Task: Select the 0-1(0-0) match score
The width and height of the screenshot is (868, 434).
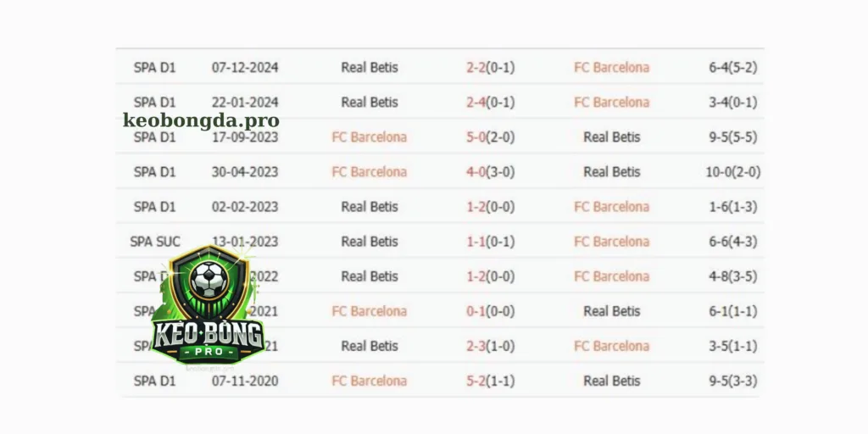Action: 490,311
